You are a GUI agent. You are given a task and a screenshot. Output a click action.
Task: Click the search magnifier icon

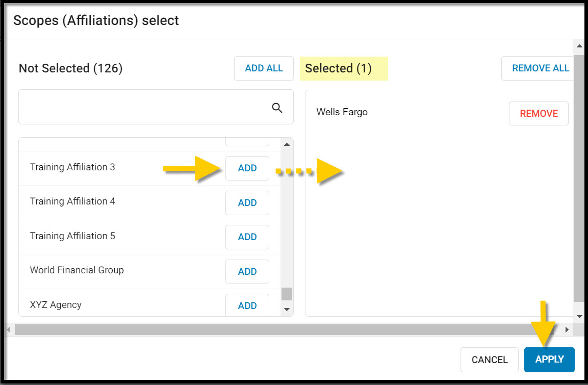point(277,108)
